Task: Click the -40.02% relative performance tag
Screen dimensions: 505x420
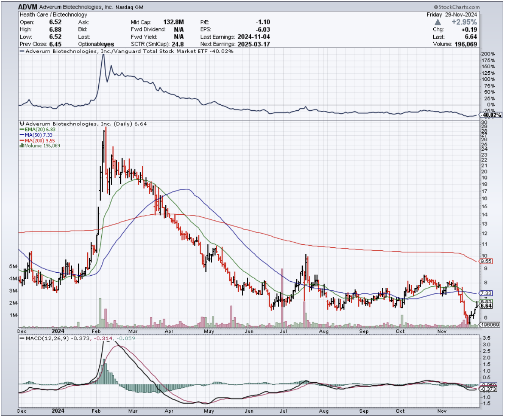Action: [491, 115]
